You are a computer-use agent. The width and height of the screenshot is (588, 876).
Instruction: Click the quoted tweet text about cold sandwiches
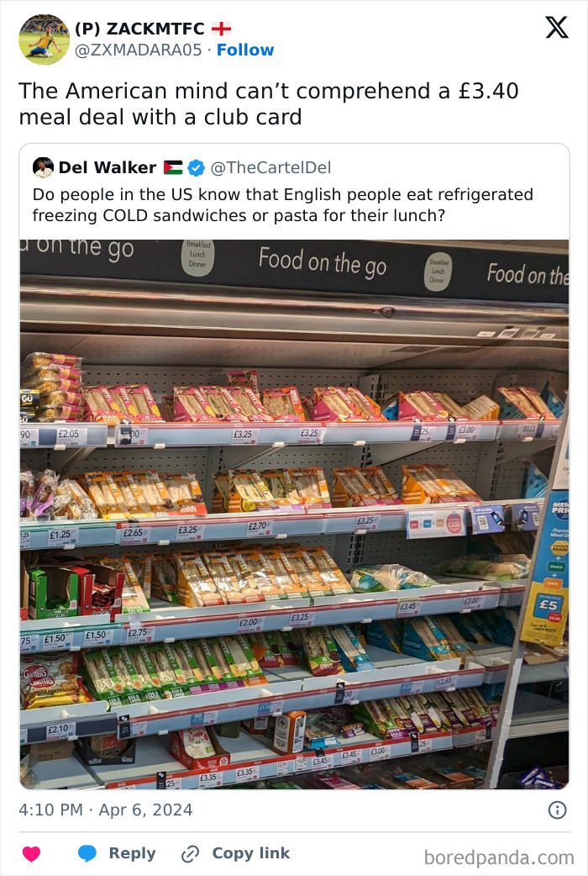click(x=282, y=204)
